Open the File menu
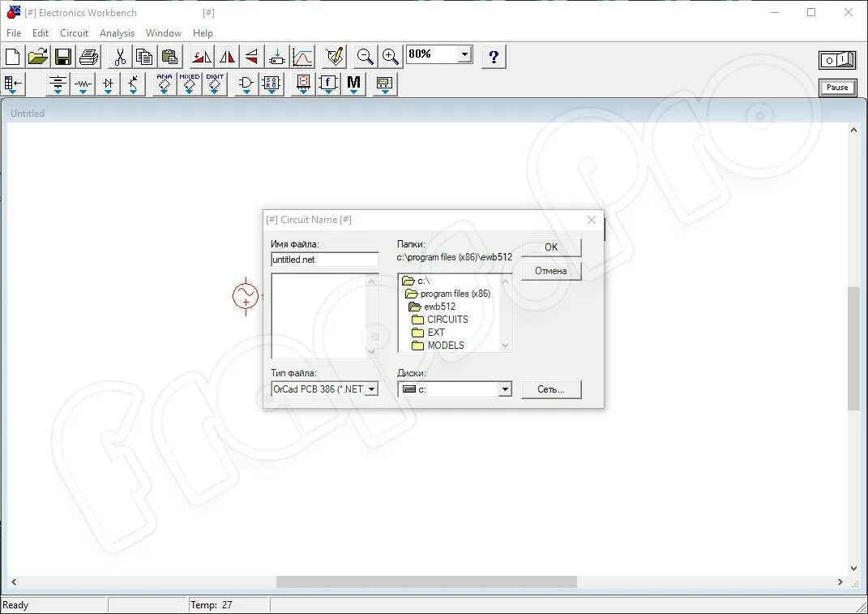 (14, 33)
